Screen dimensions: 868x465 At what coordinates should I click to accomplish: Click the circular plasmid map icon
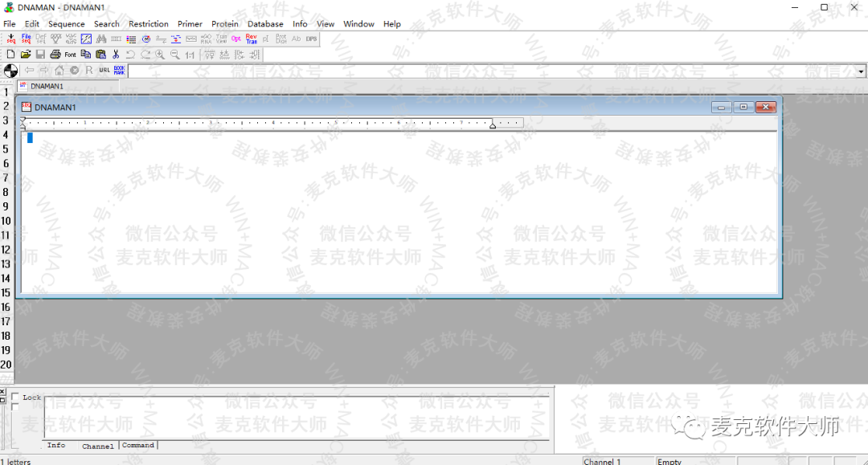(146, 39)
